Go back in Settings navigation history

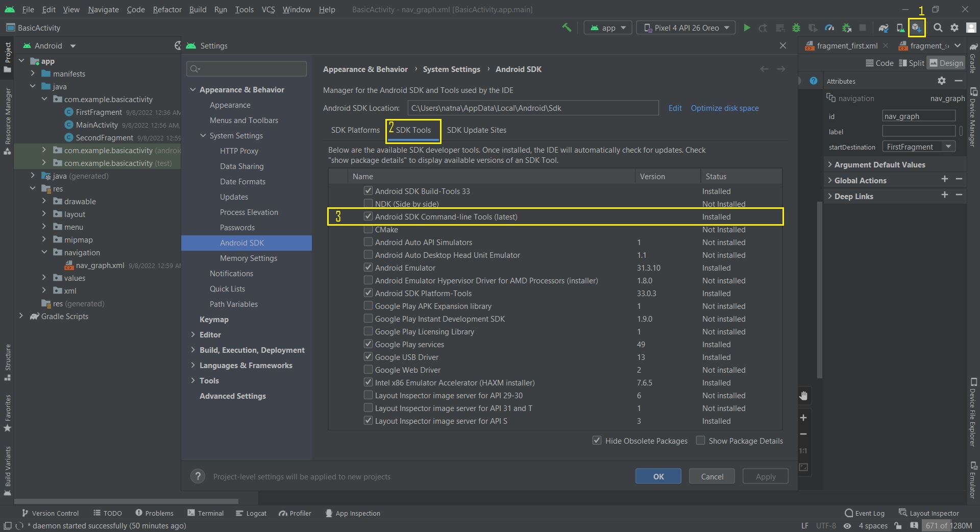(x=764, y=69)
